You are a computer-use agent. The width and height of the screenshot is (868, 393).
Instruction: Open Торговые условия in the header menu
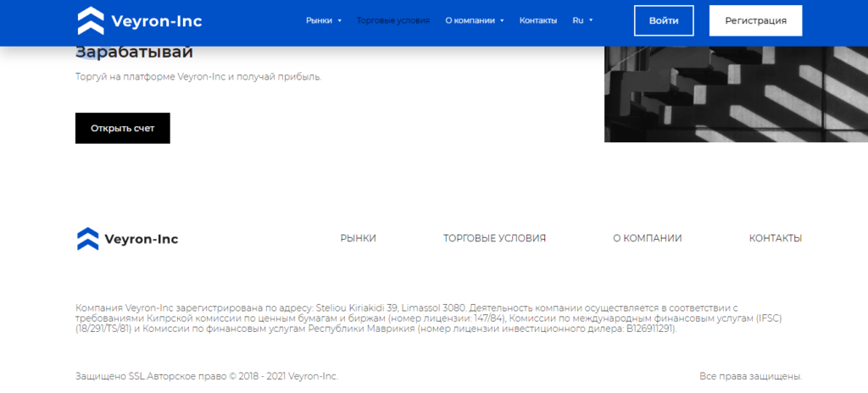pyautogui.click(x=393, y=20)
